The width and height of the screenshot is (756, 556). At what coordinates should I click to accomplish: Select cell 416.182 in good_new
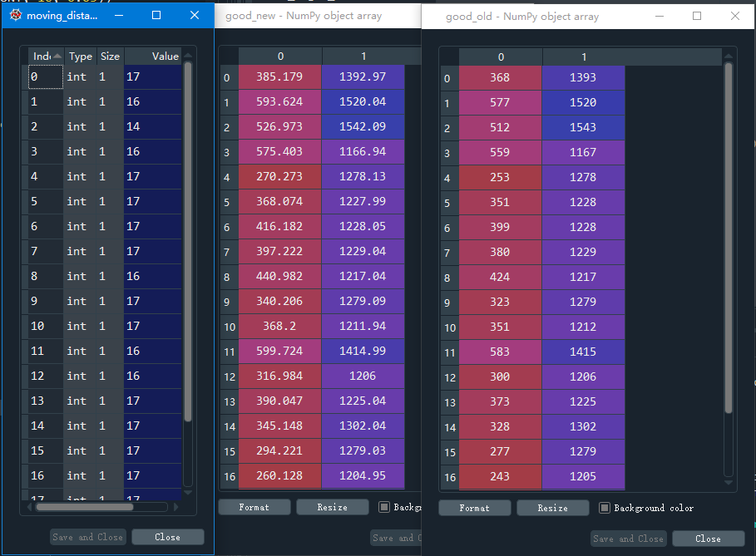tap(279, 226)
